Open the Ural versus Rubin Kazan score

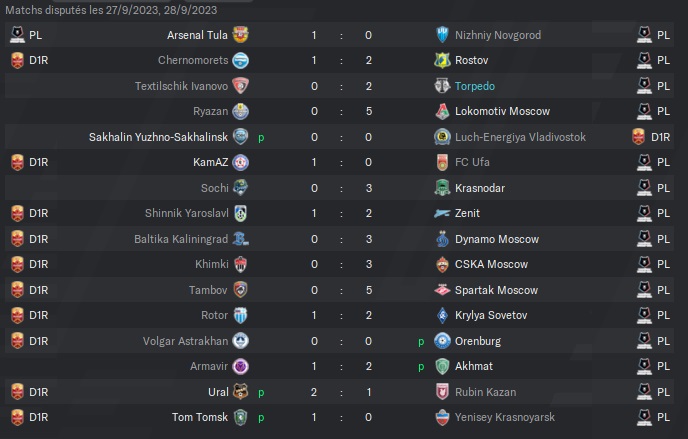point(341,392)
